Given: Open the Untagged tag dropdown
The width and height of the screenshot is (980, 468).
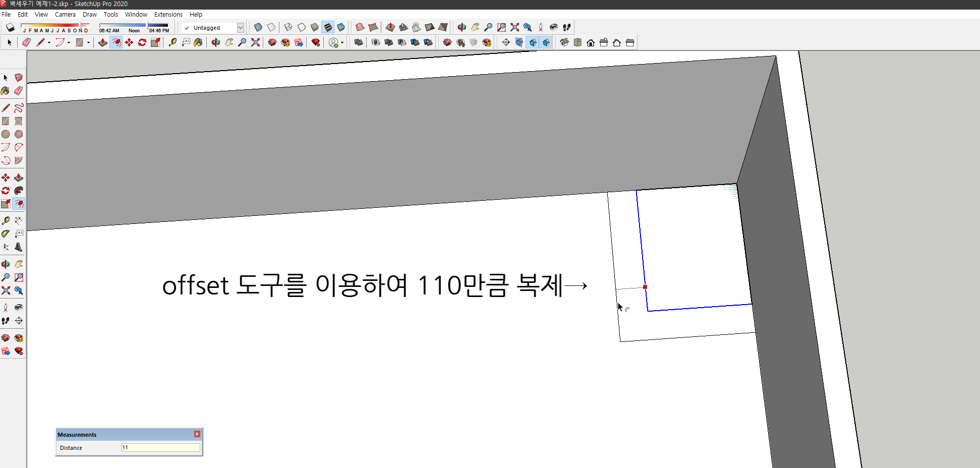Looking at the screenshot, I should pos(241,27).
